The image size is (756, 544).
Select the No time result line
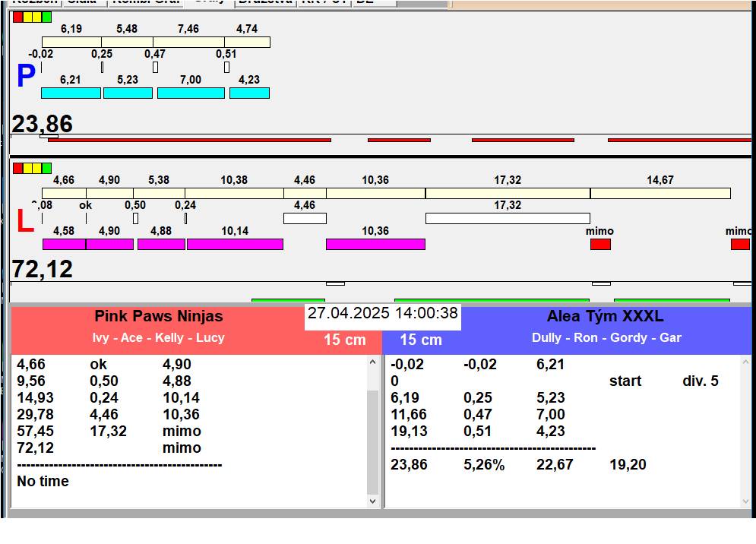pyautogui.click(x=43, y=481)
